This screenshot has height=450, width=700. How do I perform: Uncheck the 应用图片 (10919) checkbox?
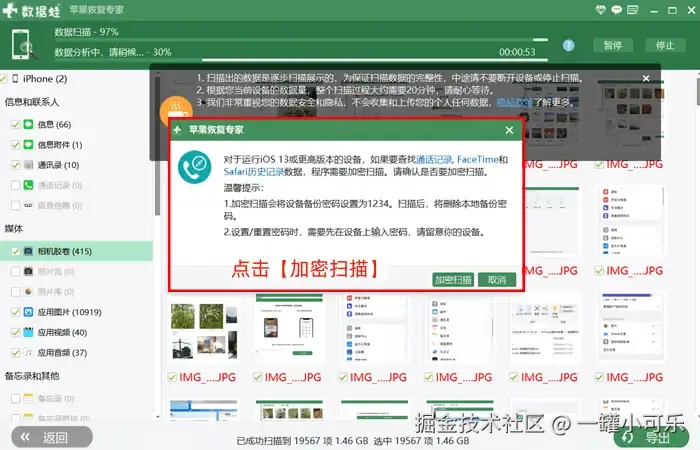point(16,312)
